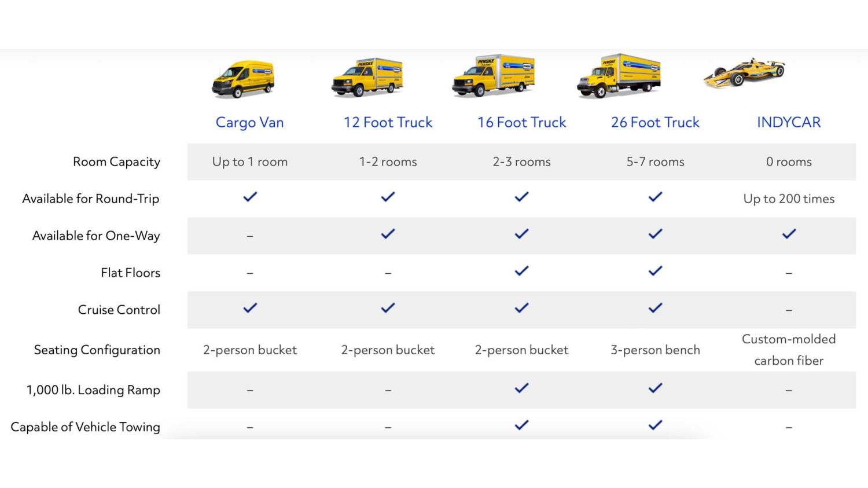Screen dimensions: 868x488
Task: Click Cargo Van Round-Trip checkmark
Action: [250, 197]
